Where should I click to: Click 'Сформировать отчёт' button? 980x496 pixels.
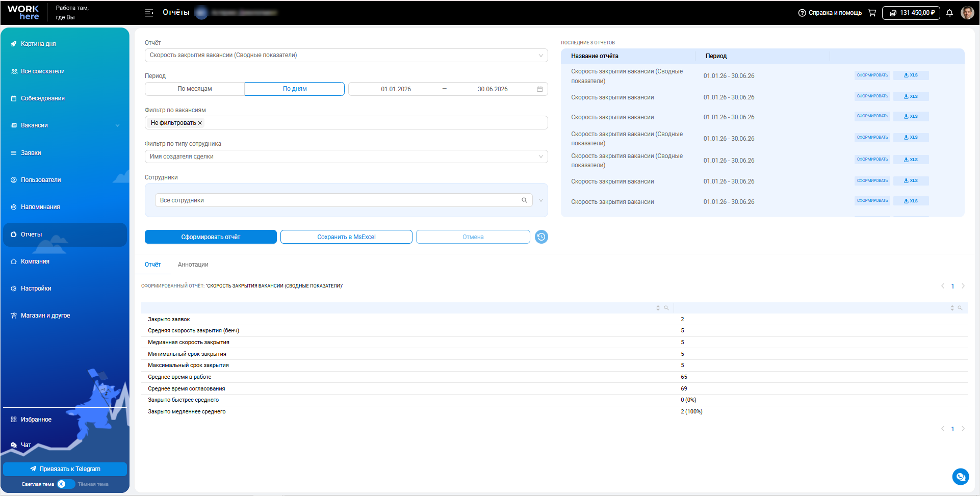[x=211, y=237]
